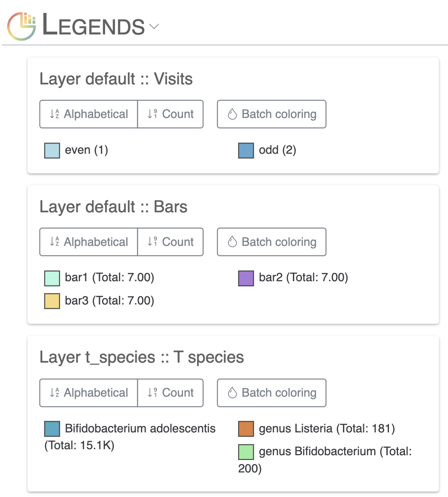Open Batch coloring for Visits
448x497 pixels.
point(271,114)
